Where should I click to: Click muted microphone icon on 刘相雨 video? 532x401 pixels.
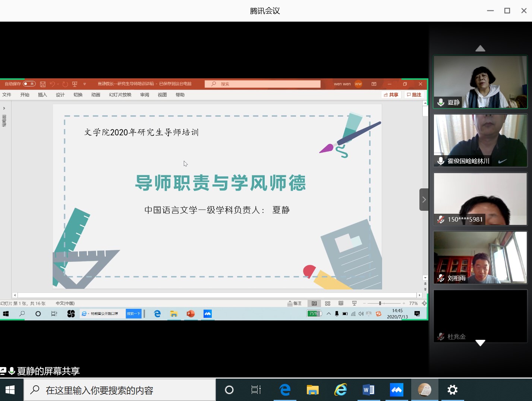click(441, 278)
